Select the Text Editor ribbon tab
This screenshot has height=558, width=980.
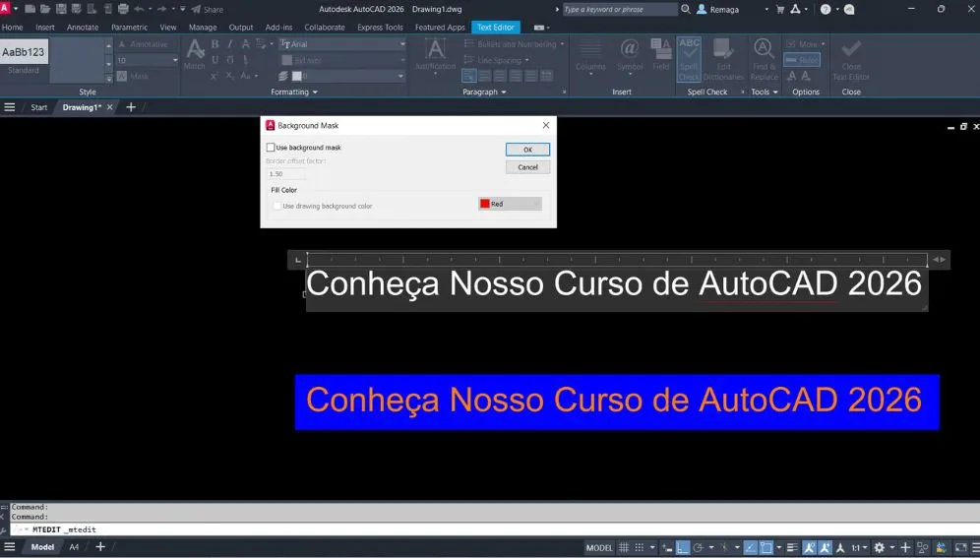[496, 28]
